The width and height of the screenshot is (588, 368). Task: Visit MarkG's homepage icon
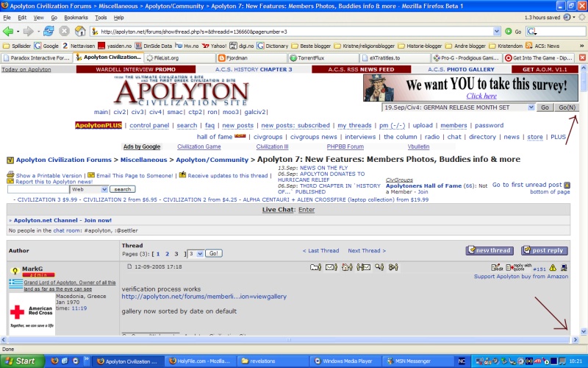click(347, 267)
